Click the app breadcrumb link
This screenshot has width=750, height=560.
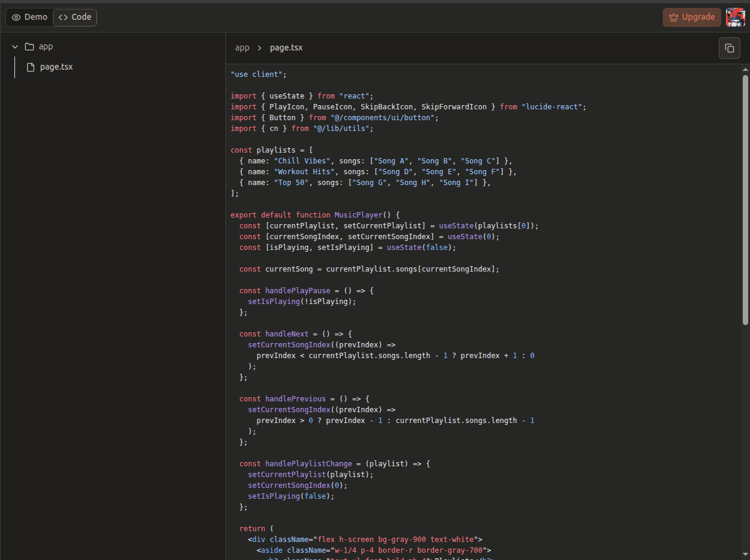[242, 47]
